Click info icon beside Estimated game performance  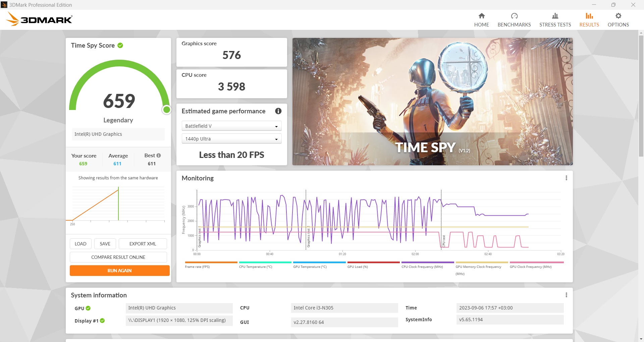tap(278, 111)
